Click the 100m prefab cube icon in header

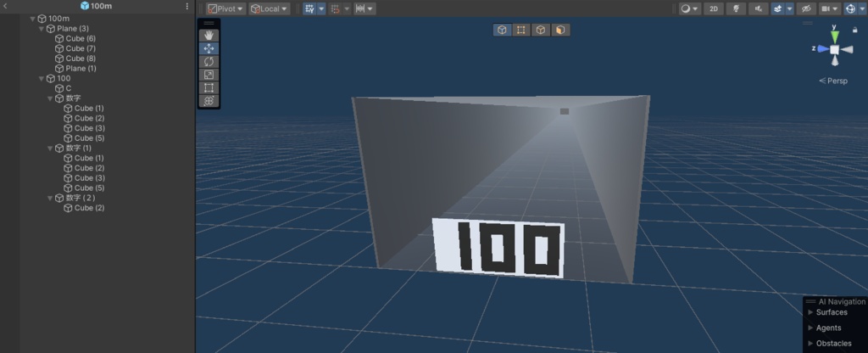coord(85,6)
